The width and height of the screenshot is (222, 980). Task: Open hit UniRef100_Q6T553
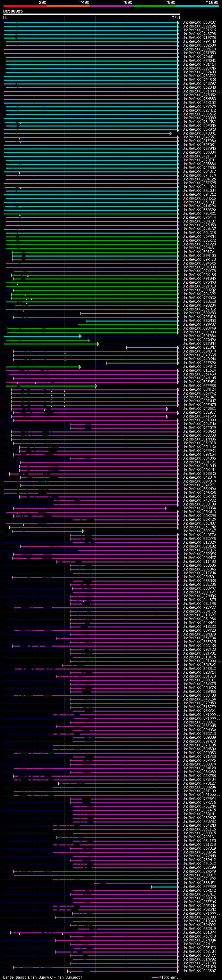coord(199,53)
